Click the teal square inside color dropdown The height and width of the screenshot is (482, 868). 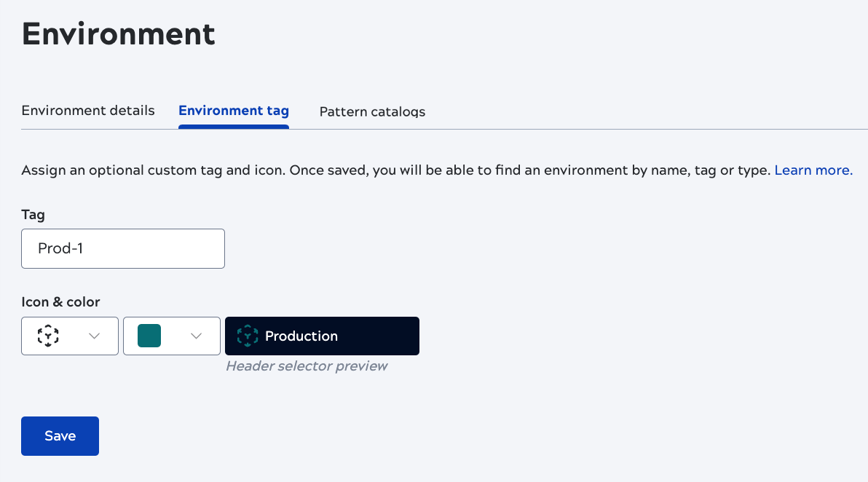pyautogui.click(x=149, y=336)
